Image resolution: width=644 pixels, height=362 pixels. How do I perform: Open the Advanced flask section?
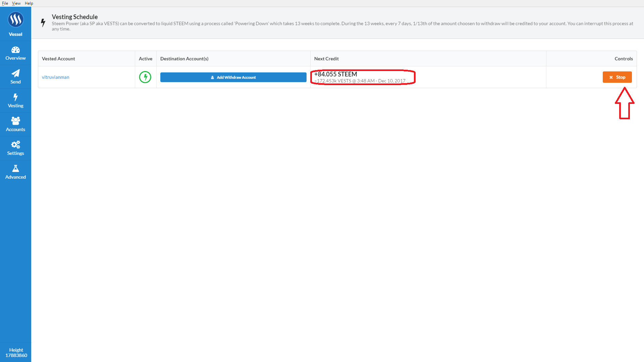(15, 172)
